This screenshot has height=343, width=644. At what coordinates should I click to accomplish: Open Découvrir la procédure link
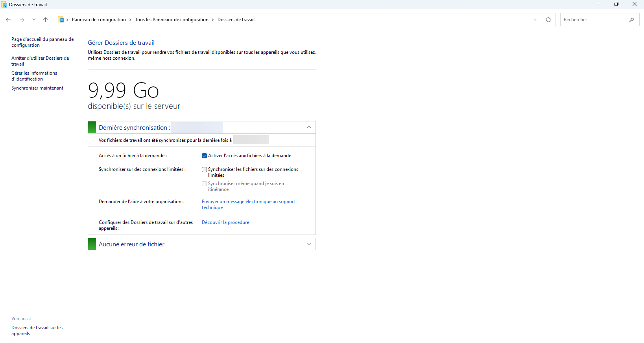225,222
